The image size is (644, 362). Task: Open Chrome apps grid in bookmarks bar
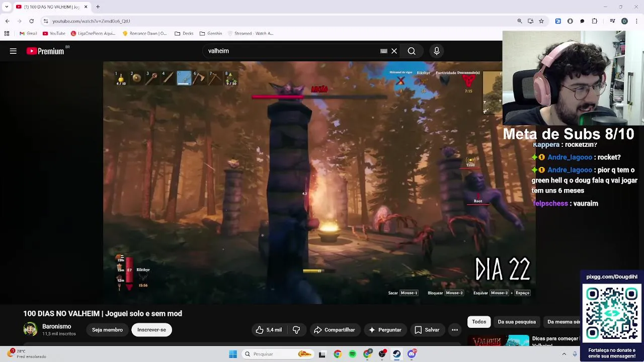tap(7, 33)
